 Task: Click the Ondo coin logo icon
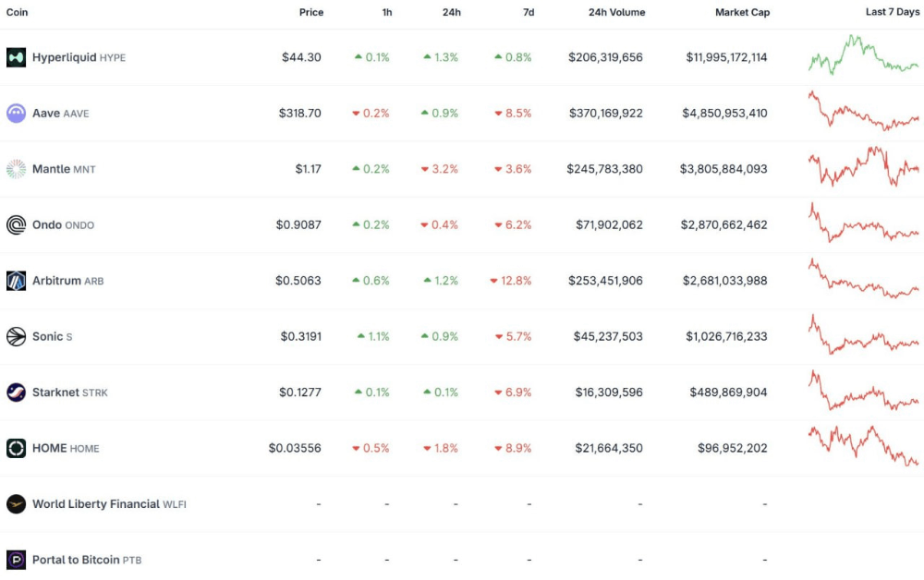click(16, 225)
